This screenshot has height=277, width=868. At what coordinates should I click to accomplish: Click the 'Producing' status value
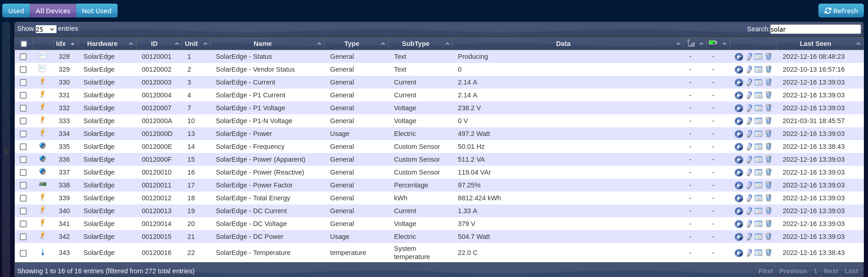coord(473,57)
